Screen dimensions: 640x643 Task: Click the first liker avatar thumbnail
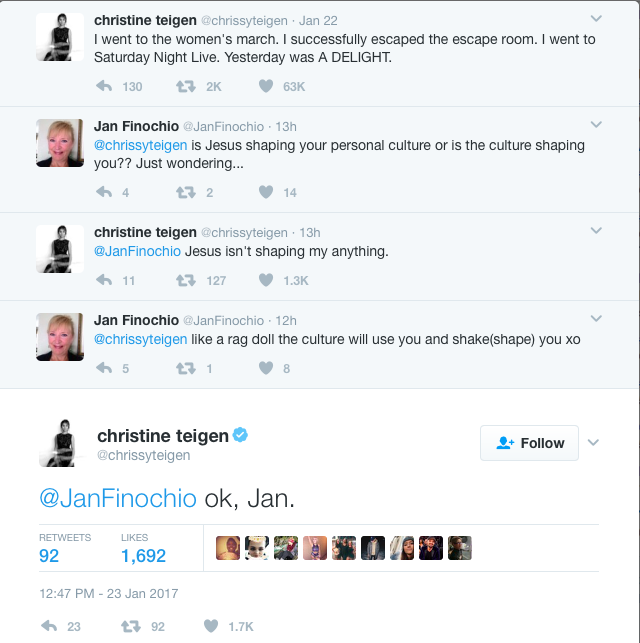228,548
